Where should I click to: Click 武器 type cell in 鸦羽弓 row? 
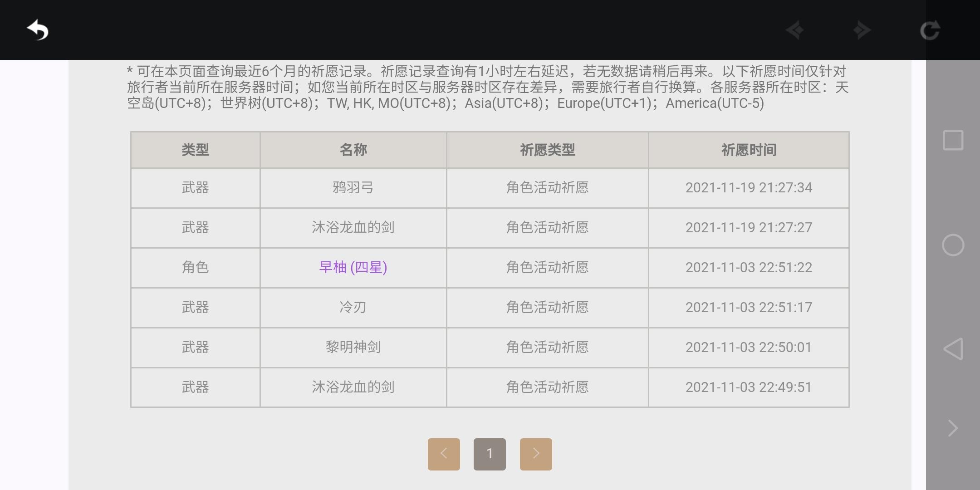(196, 187)
